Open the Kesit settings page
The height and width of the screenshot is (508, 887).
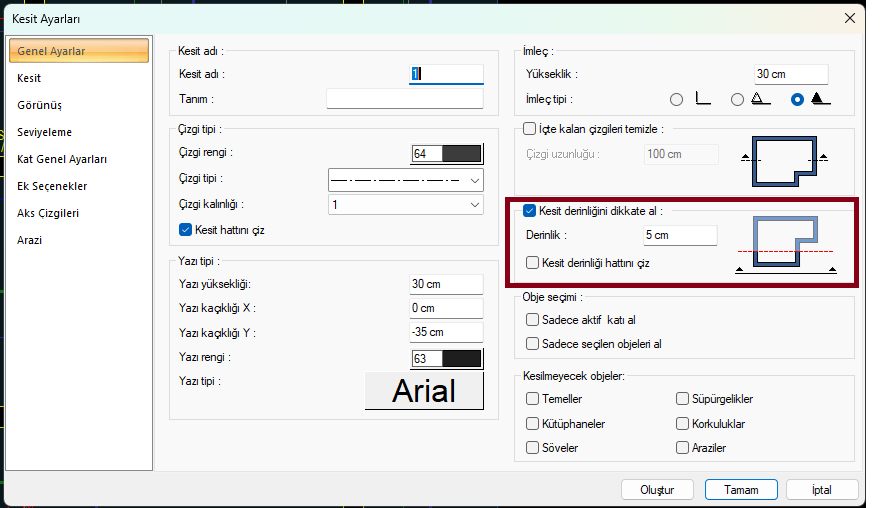point(29,78)
